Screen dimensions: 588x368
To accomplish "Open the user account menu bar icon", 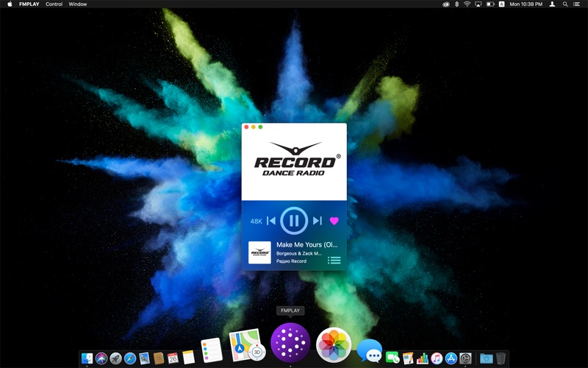I will pos(553,4).
